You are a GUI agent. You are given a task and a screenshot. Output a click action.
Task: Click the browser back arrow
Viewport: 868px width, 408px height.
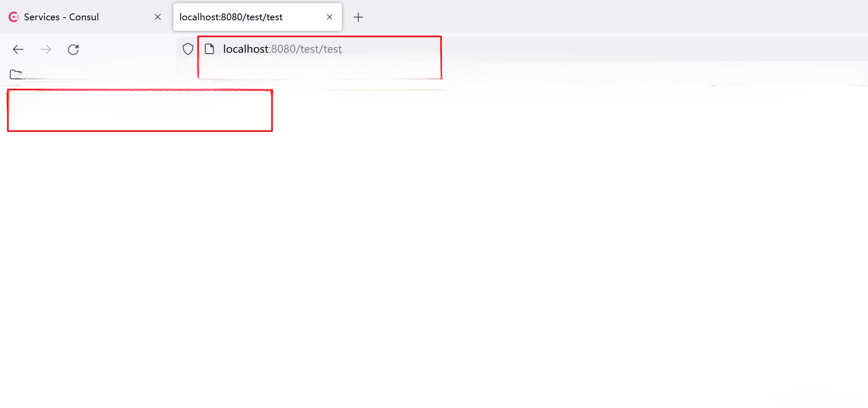click(18, 49)
